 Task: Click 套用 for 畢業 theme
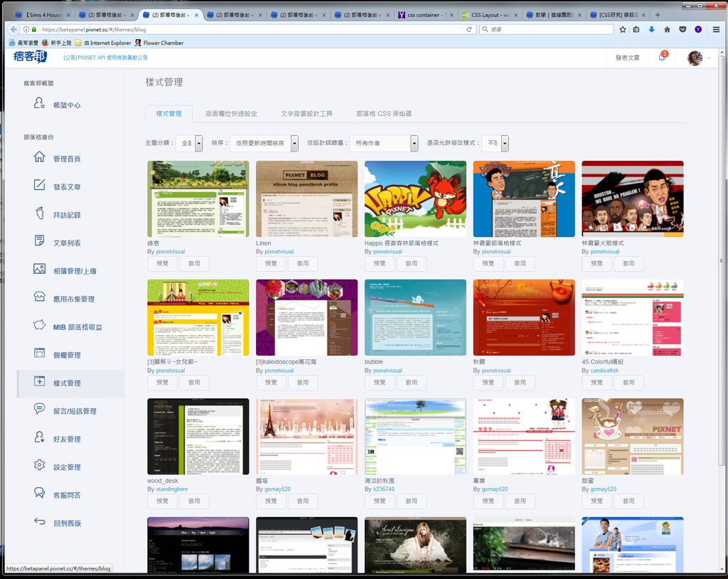pos(520,501)
